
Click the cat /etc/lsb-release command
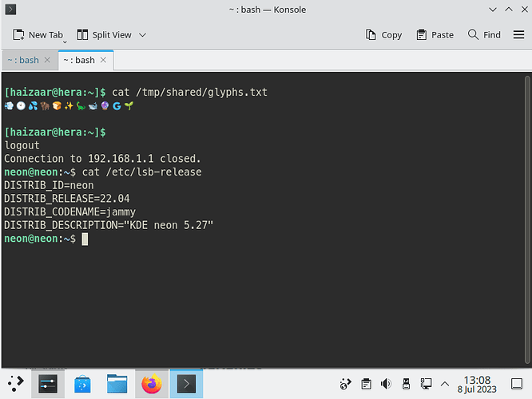coord(142,172)
